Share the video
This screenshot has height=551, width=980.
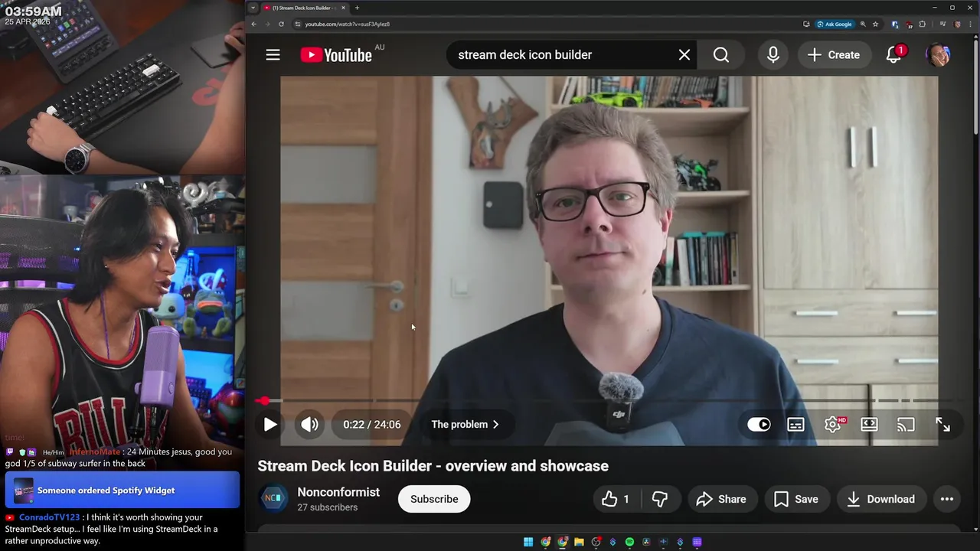pos(721,499)
